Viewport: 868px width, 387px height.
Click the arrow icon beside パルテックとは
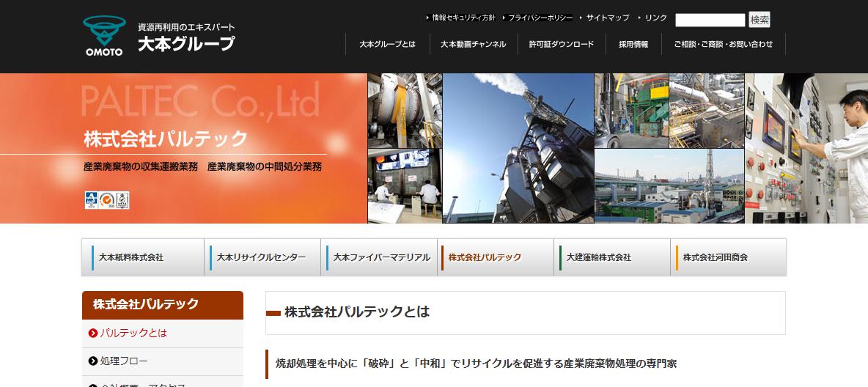[93, 333]
